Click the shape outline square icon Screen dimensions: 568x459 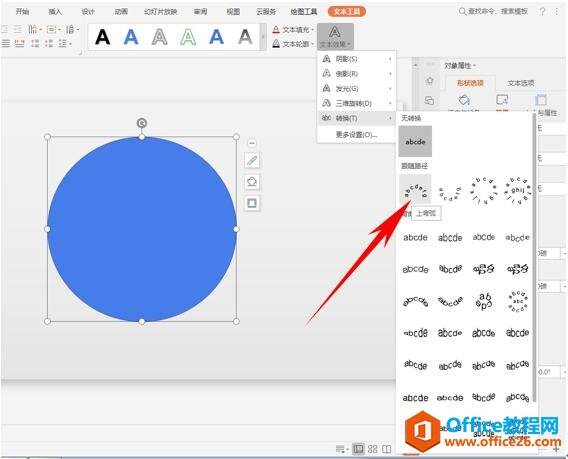click(x=252, y=203)
